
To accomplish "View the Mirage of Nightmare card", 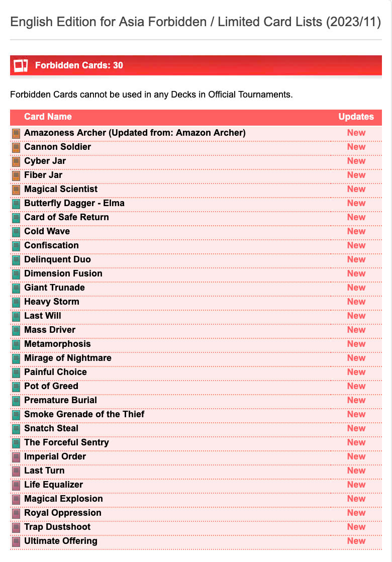I will (67, 358).
